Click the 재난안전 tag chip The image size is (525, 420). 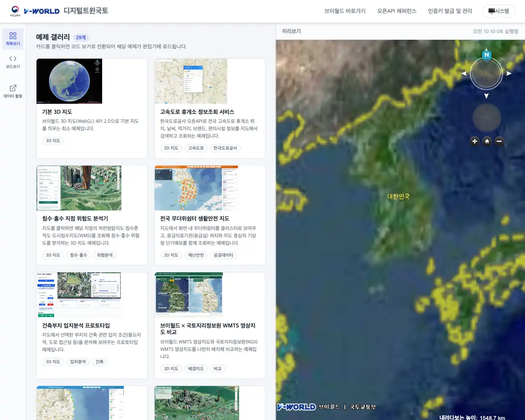(x=196, y=255)
